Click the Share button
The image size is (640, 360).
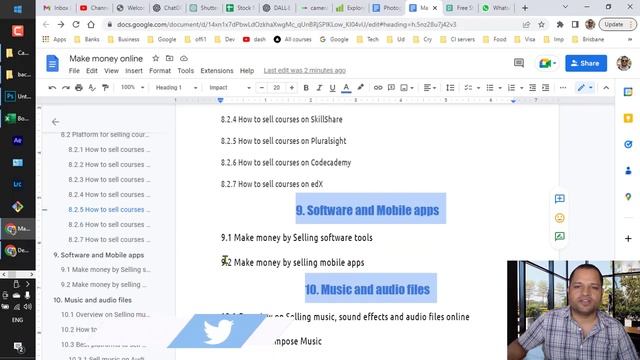(586, 63)
